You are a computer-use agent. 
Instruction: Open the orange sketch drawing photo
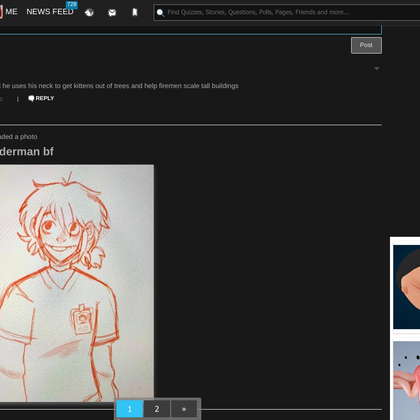coord(77,283)
